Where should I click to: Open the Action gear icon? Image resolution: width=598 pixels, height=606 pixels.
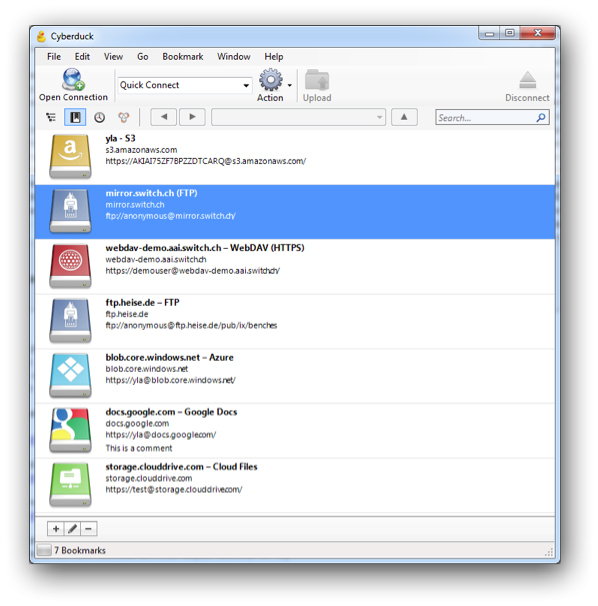coord(271,80)
